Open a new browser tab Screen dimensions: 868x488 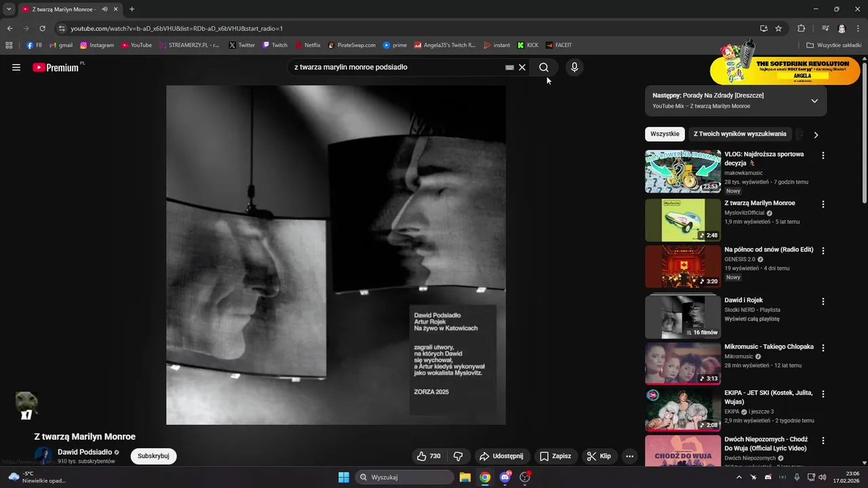coord(132,9)
